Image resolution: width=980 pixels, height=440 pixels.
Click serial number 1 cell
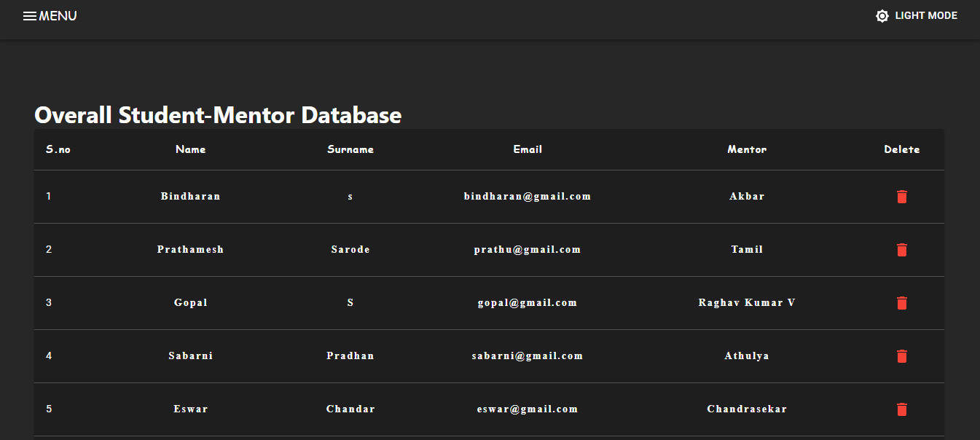(49, 197)
